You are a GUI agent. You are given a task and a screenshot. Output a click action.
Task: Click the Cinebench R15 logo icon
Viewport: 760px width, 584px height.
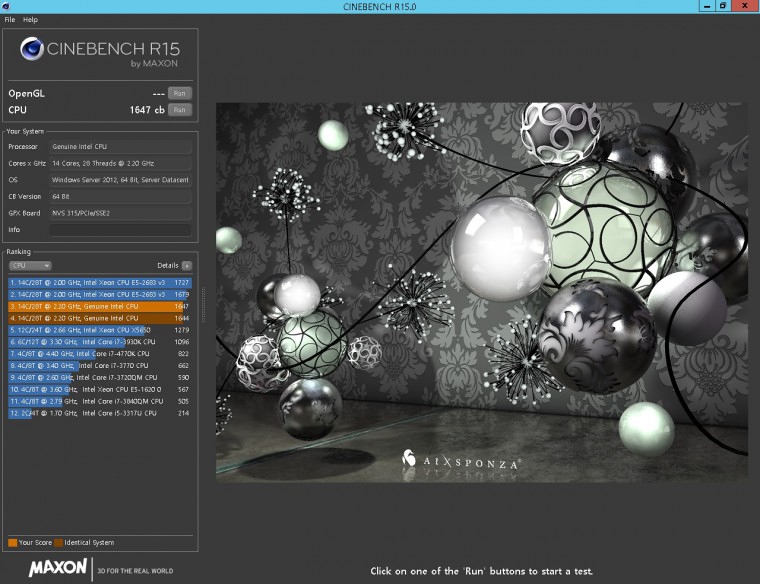[32, 48]
